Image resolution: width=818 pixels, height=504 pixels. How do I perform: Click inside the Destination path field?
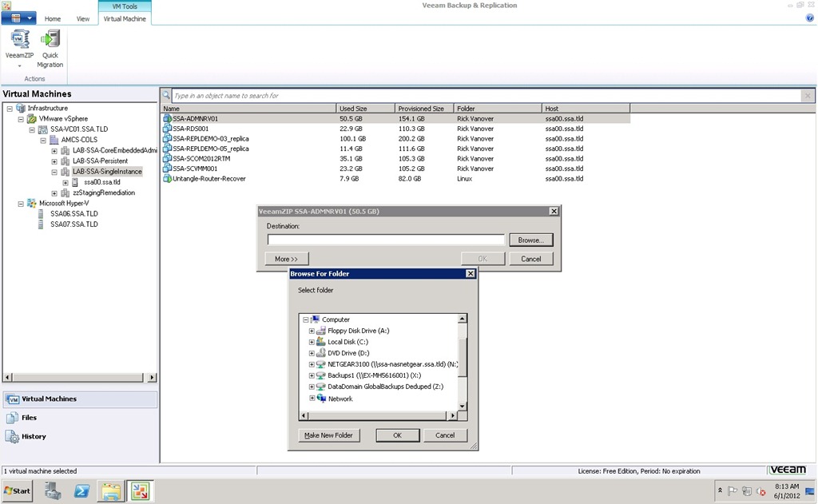[x=386, y=240]
